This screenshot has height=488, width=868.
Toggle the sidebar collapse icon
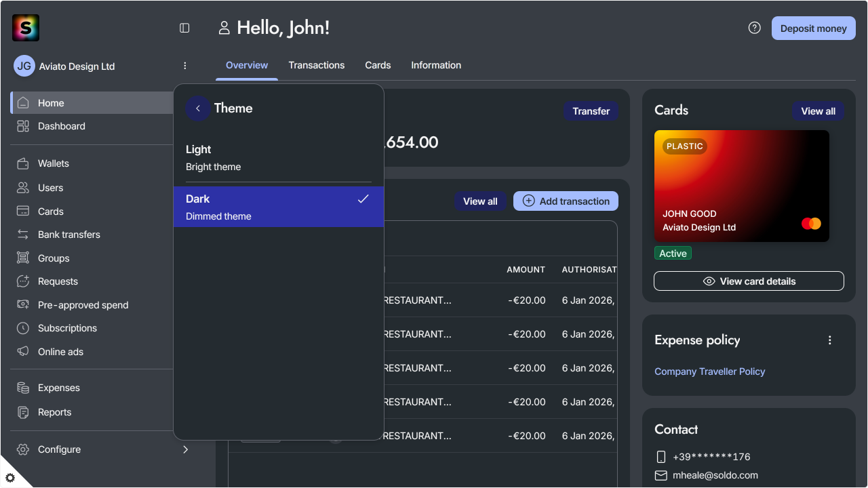(x=184, y=28)
